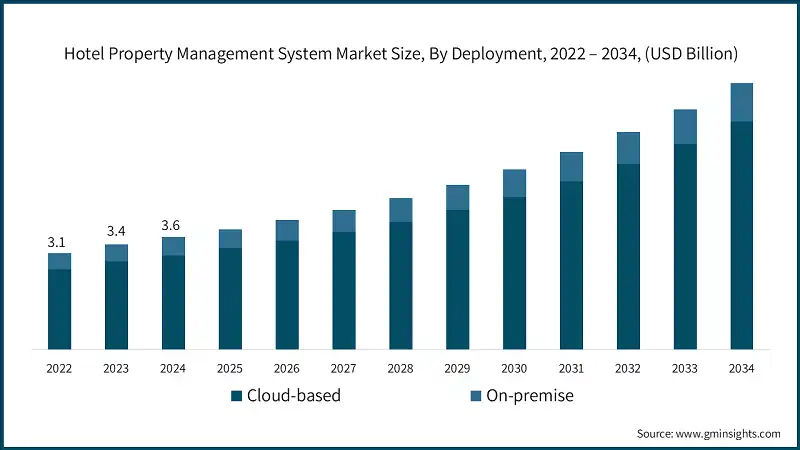
Task: Select the 2022 Cloud-based bar segment
Action: tap(60, 309)
